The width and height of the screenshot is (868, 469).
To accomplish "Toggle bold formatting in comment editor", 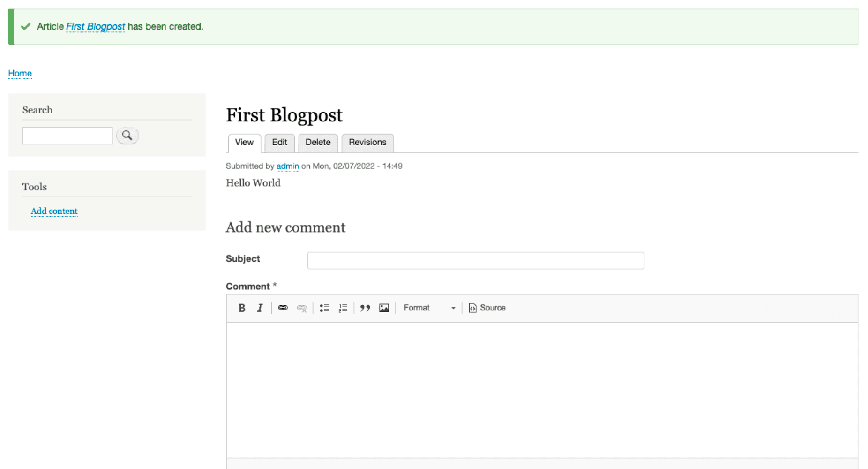I will pyautogui.click(x=242, y=308).
